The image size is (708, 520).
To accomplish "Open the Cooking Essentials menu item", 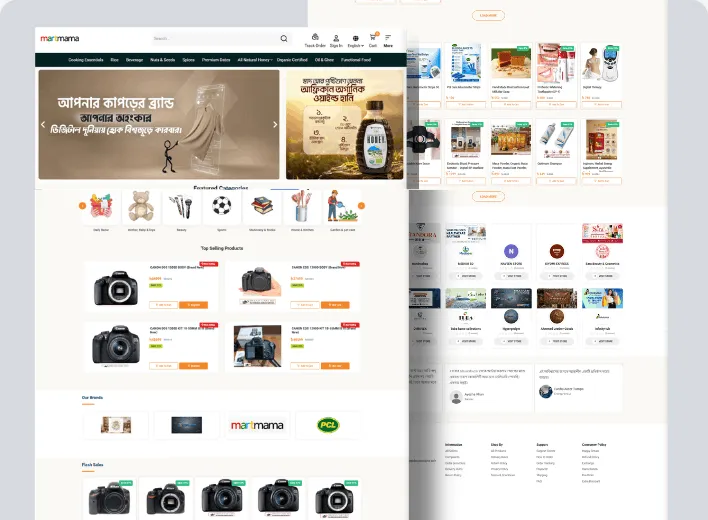I will click(86, 60).
